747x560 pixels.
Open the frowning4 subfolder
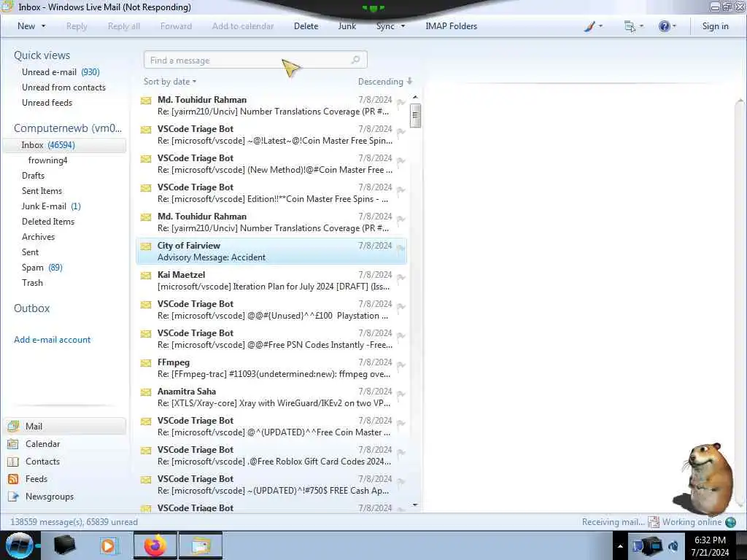coord(47,160)
